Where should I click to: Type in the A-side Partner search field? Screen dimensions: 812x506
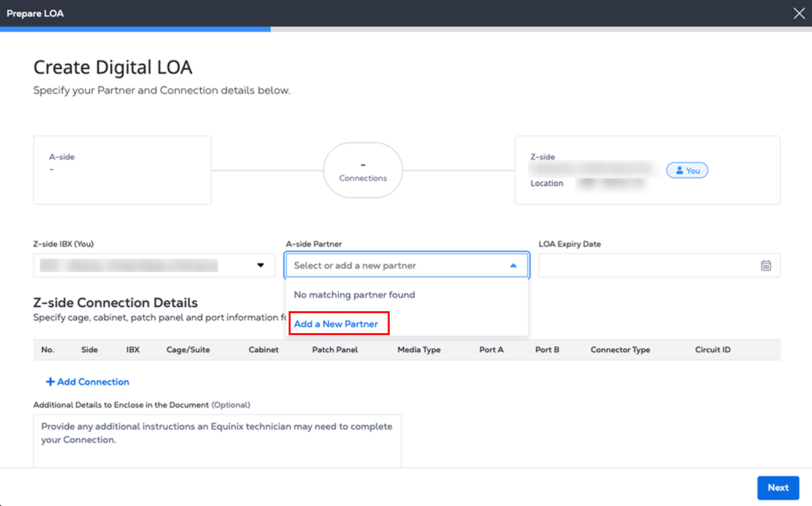tap(396, 265)
